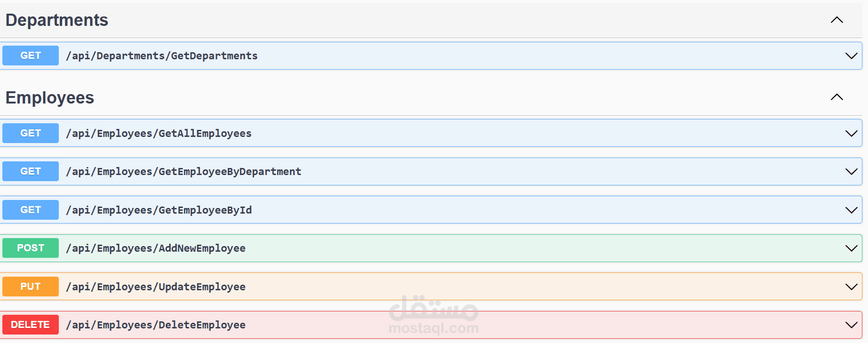Select the /api/Departments/GetDepartments path

coord(162,56)
